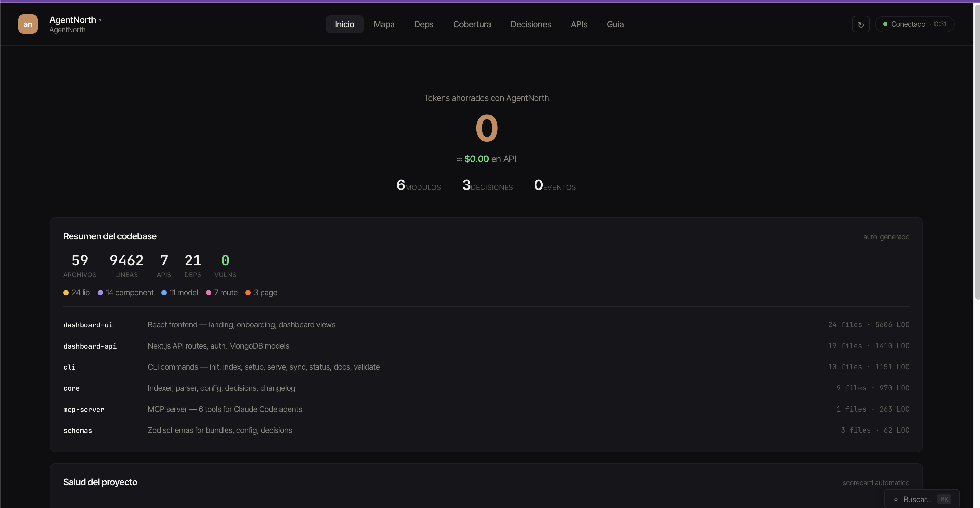Click the pink dot for 7 route
This screenshot has height=508, width=980.
coord(209,293)
